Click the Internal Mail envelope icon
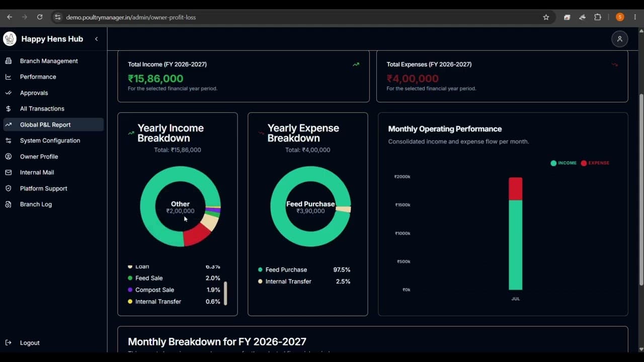 point(8,172)
